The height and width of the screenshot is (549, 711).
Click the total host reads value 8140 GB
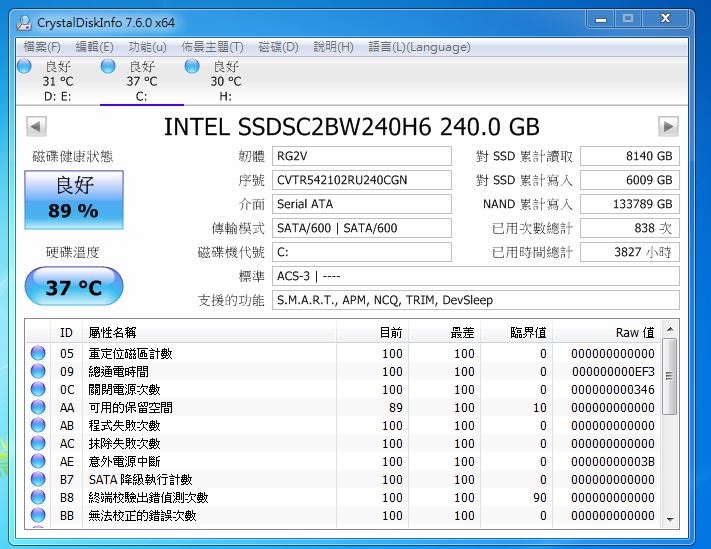(630, 156)
